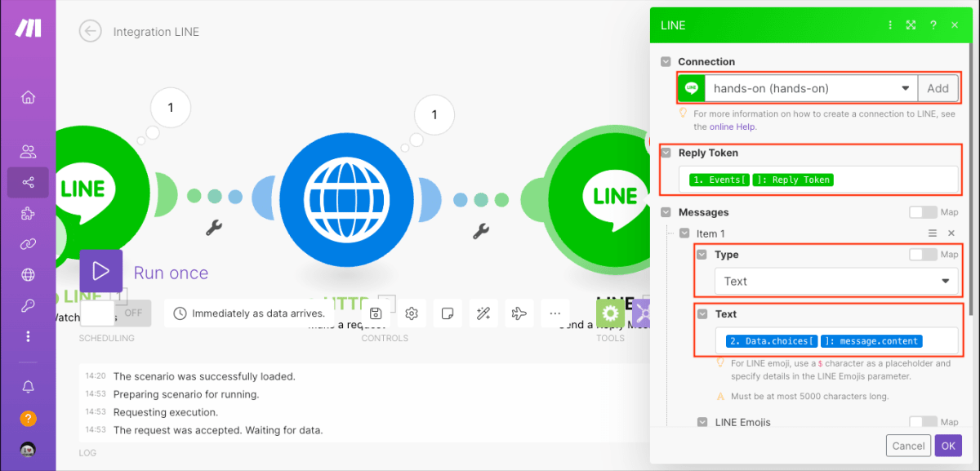The height and width of the screenshot is (471, 980).
Task: Click the Add connection button
Action: (x=938, y=88)
